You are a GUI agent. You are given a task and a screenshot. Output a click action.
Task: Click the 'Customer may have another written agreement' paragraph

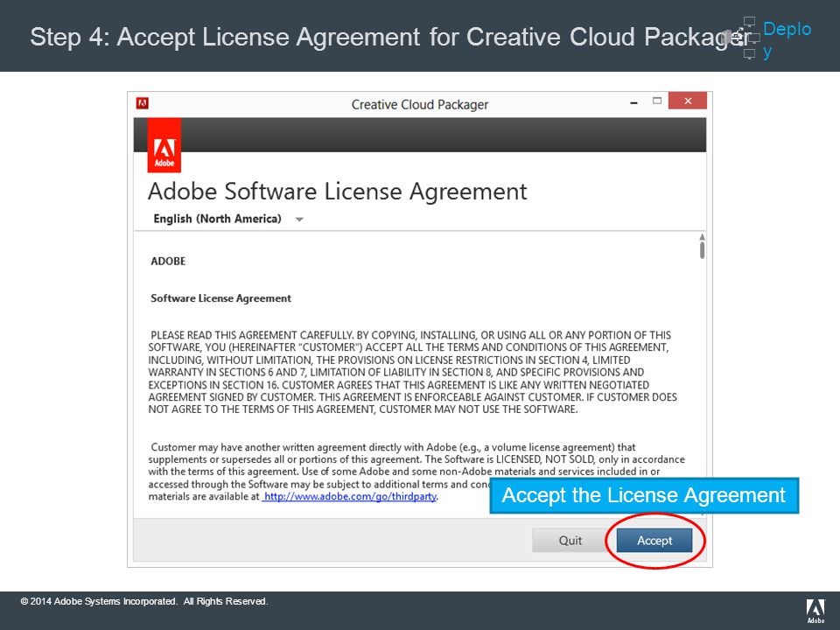click(416, 472)
